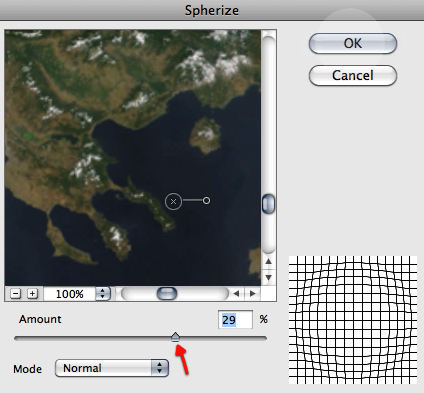This screenshot has width=424, height=393.
Task: Click the Amount slider handle
Action: tap(175, 337)
